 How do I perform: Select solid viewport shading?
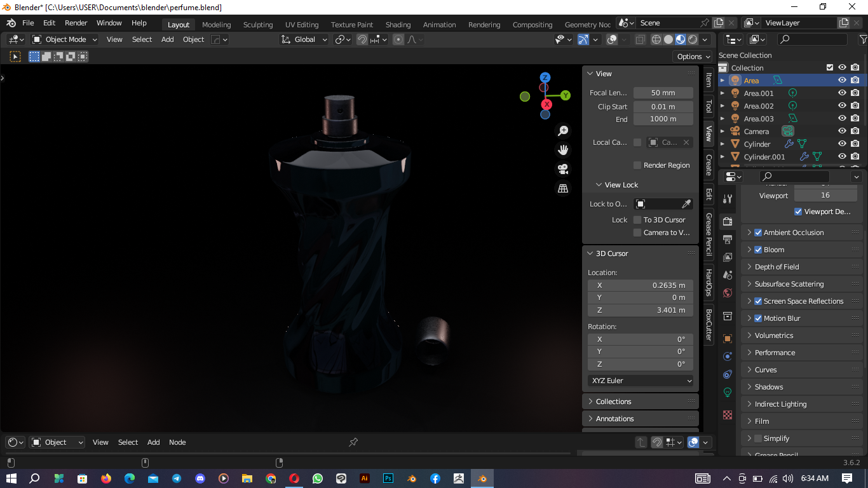(x=668, y=39)
